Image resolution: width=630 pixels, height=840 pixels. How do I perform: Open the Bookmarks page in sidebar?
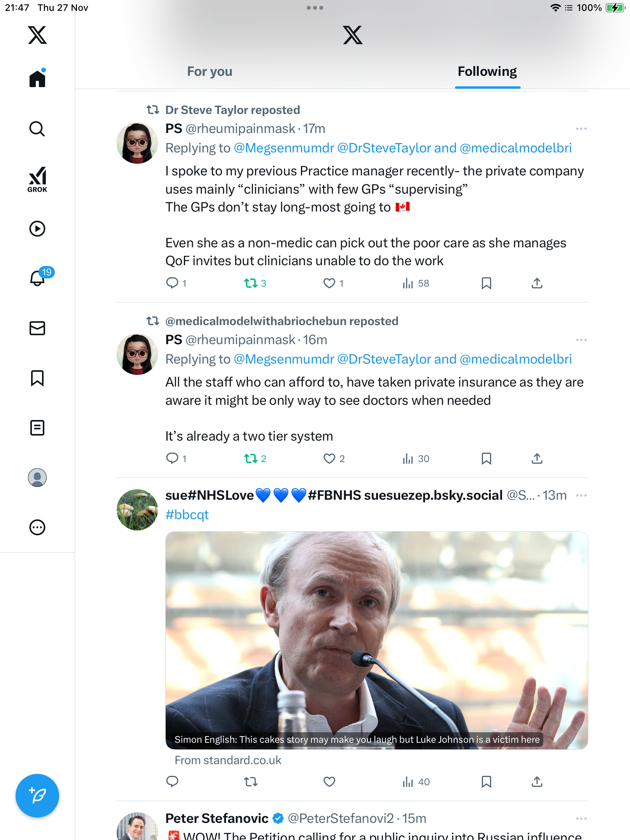[37, 378]
